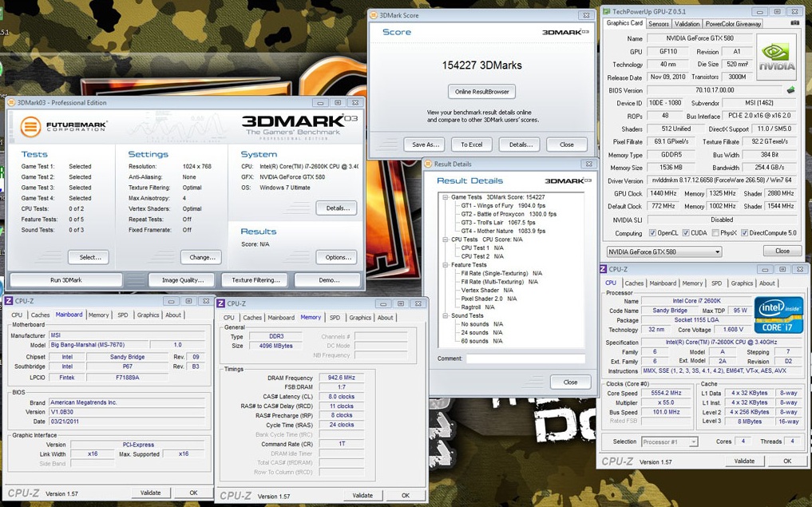
Task: Click the Texture Filtering... button
Action: [255, 280]
